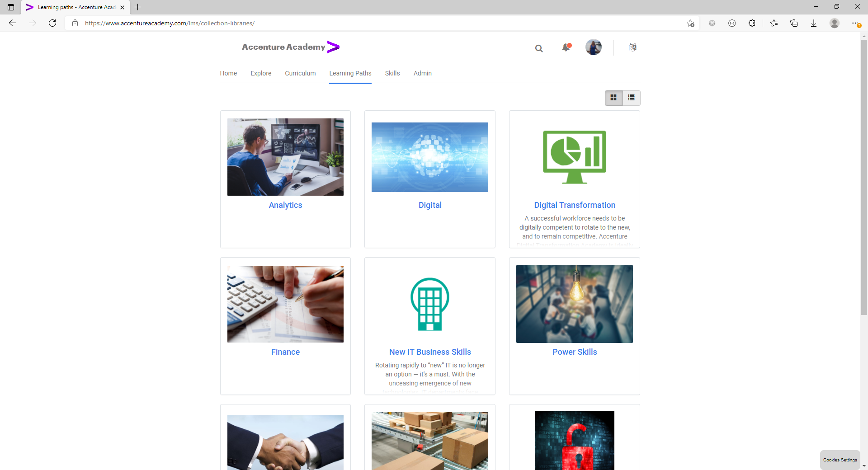Click the warehouse boxes card thumbnail
The height and width of the screenshot is (470, 868).
[x=430, y=441]
